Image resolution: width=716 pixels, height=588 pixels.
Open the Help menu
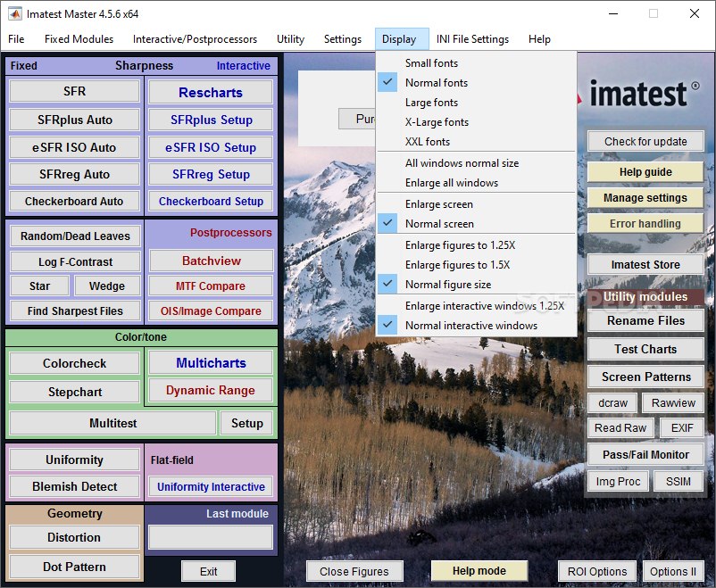(539, 39)
